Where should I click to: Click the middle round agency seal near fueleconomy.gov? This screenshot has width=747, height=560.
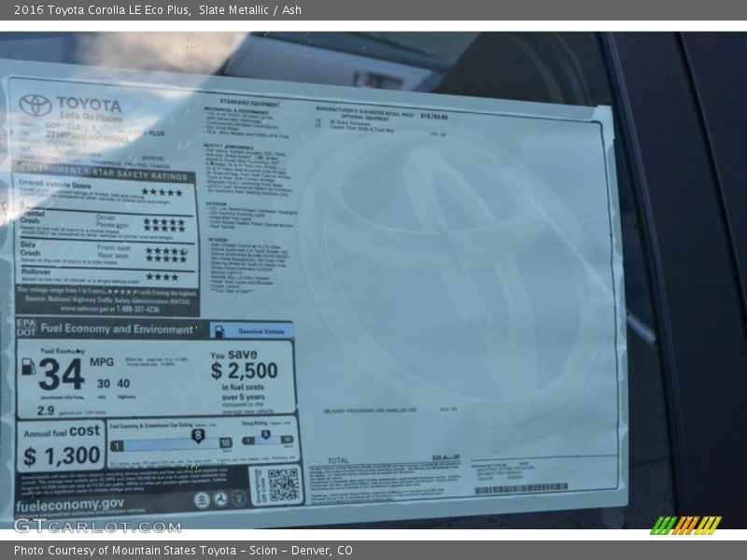(220, 498)
